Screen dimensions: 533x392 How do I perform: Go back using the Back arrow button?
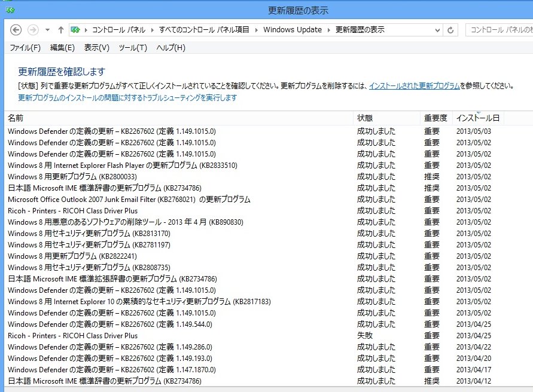coord(16,30)
